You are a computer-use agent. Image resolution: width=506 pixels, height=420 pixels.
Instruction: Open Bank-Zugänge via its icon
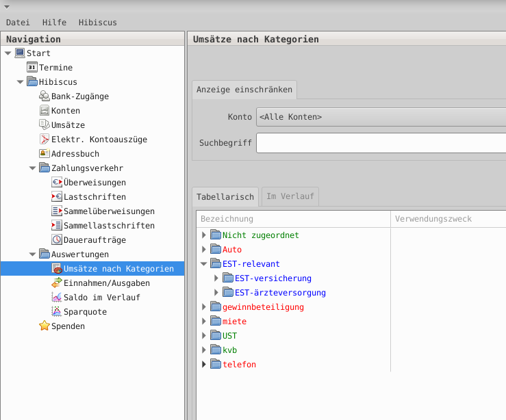[45, 96]
